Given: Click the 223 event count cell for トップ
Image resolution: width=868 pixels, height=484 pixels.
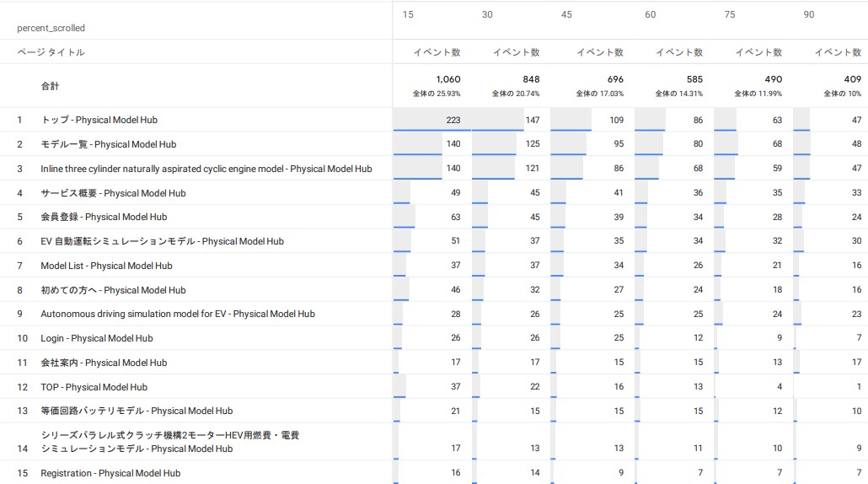Looking at the screenshot, I should tap(453, 121).
